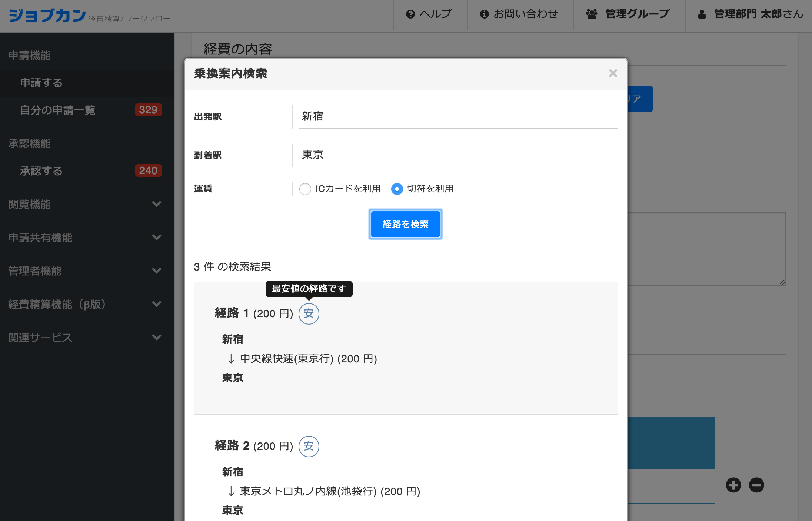Expand 経費精算機能（β版） section
This screenshot has height=521, width=812.
tap(85, 304)
